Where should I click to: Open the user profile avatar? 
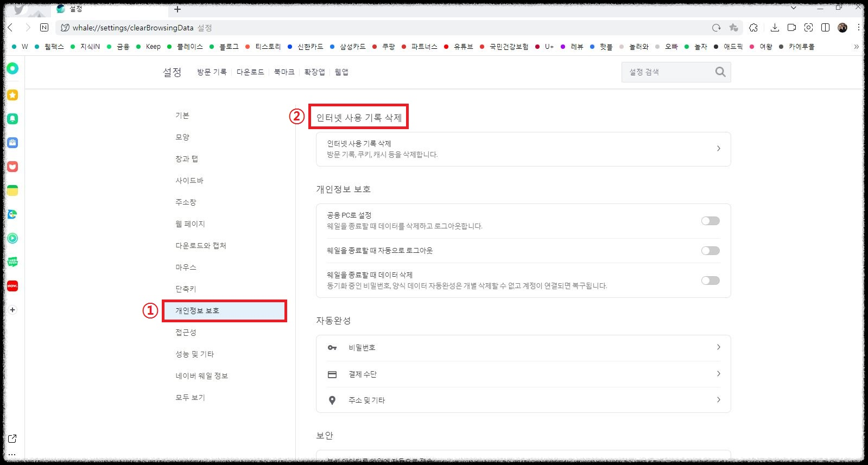coord(842,28)
